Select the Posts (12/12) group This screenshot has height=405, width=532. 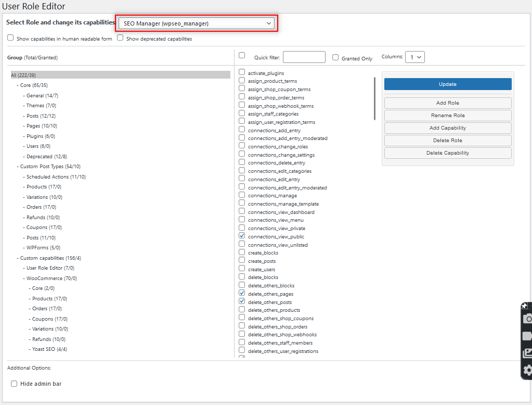tap(41, 116)
